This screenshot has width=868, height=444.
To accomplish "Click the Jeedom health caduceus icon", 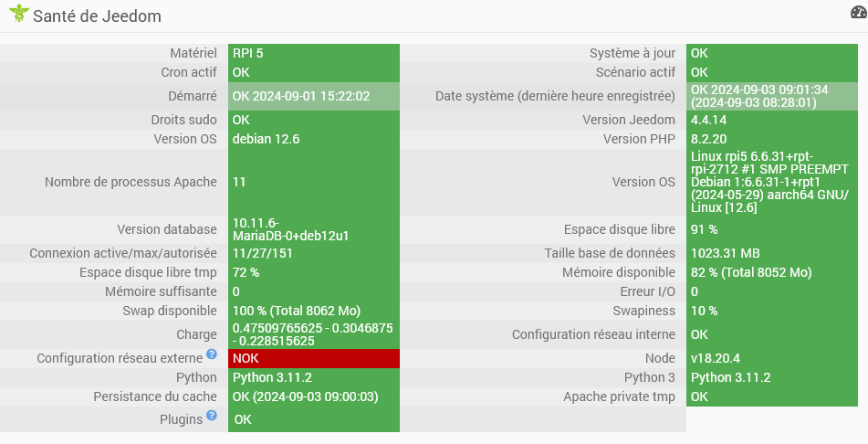I will coord(19,14).
